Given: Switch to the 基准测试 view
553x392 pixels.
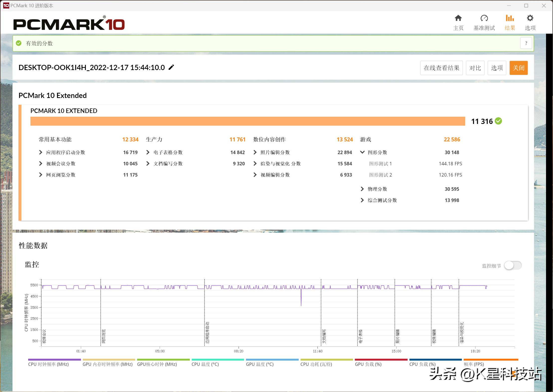Looking at the screenshot, I should coord(484,18).
